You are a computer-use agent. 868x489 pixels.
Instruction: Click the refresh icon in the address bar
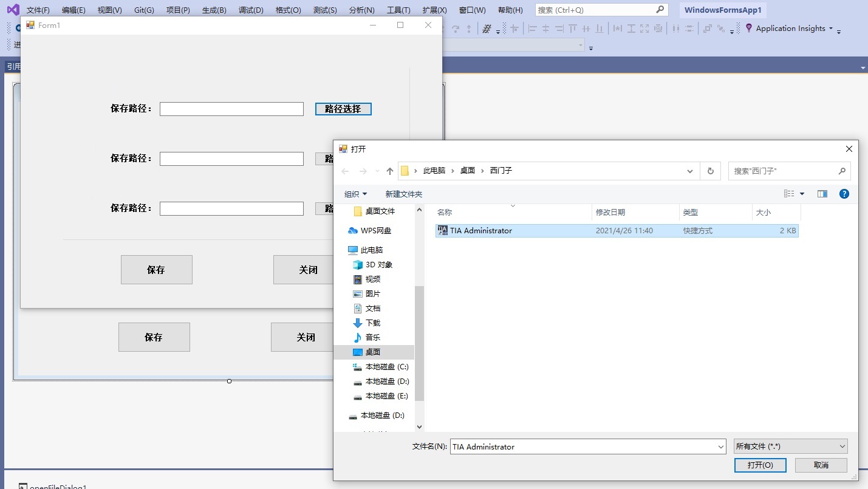710,171
